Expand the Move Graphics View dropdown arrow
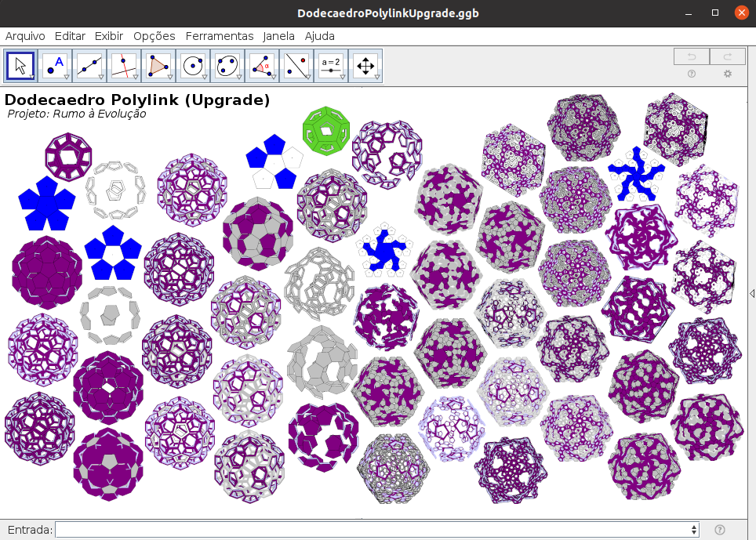756x540 pixels. (377, 77)
